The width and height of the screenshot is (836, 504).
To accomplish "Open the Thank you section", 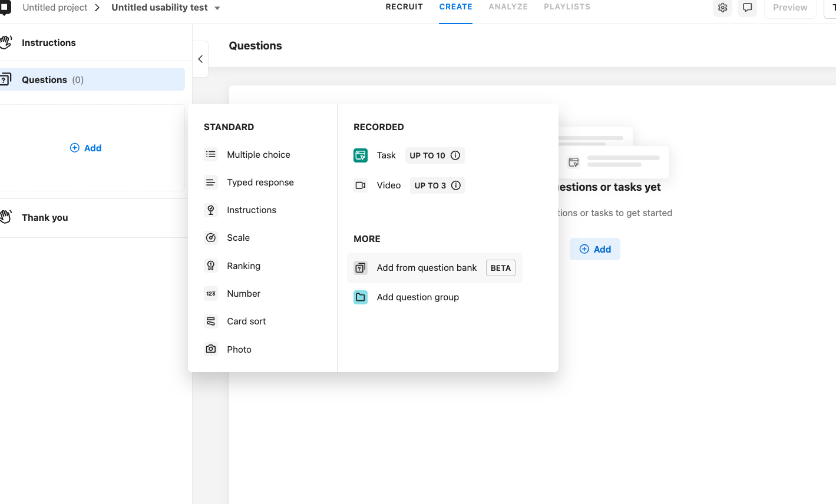I will [45, 218].
